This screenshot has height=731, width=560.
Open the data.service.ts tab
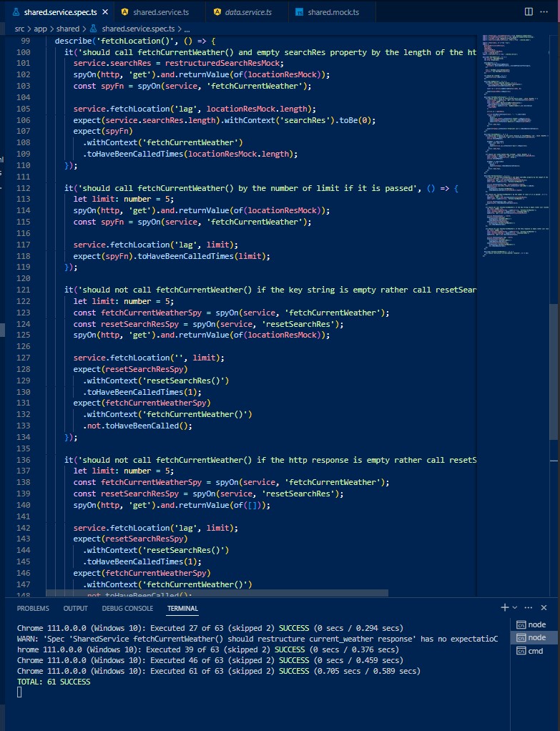[248, 12]
